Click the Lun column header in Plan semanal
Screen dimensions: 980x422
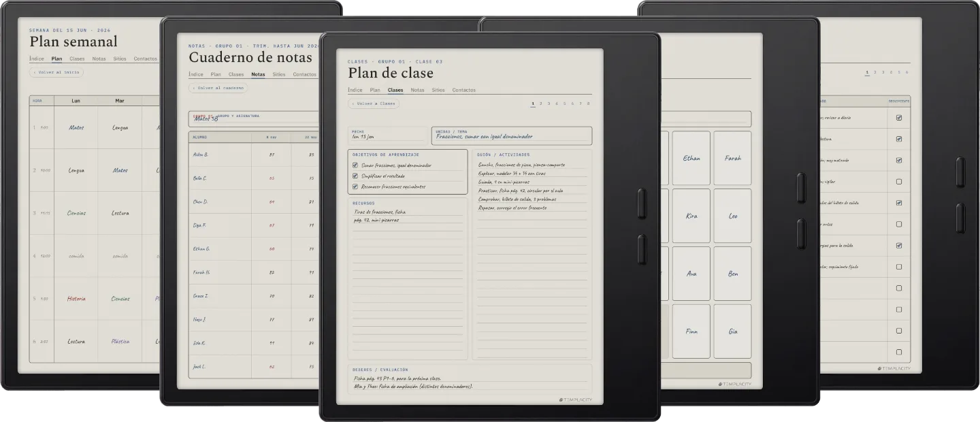coord(76,101)
